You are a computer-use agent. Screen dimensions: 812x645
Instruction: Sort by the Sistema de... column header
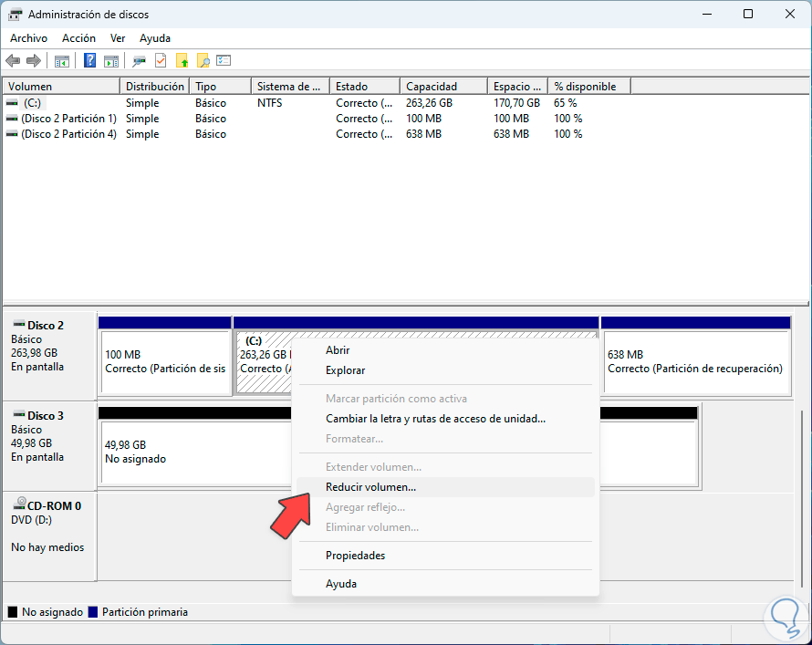[x=290, y=87]
